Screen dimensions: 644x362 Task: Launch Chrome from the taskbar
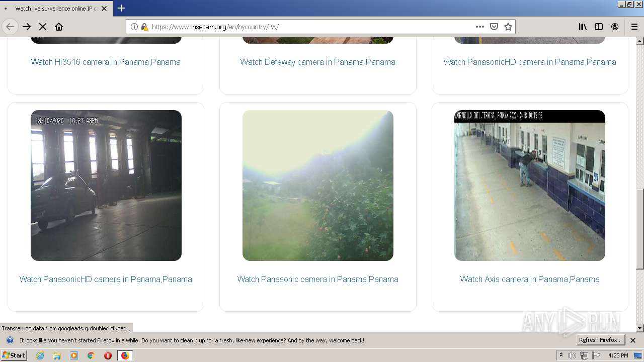91,355
